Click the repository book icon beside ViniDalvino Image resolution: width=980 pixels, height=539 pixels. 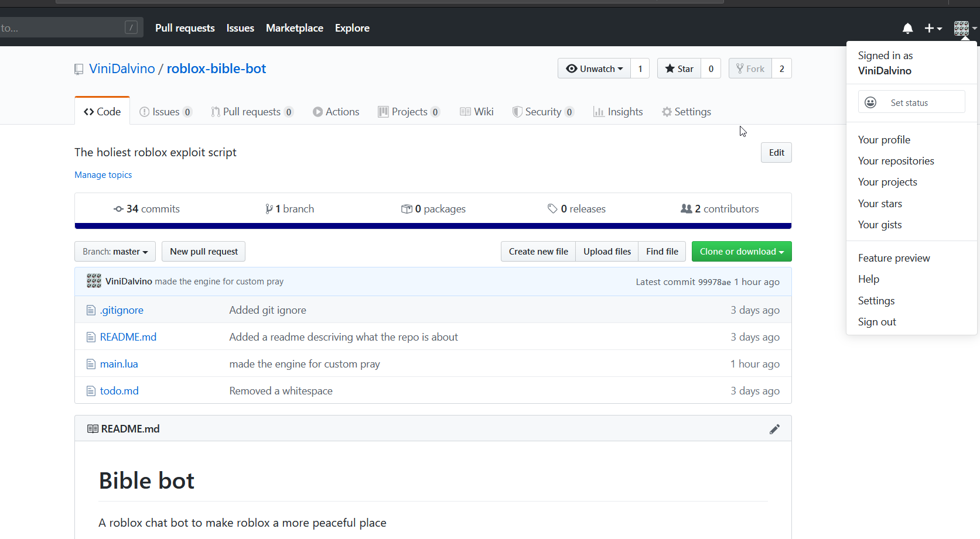click(x=79, y=69)
